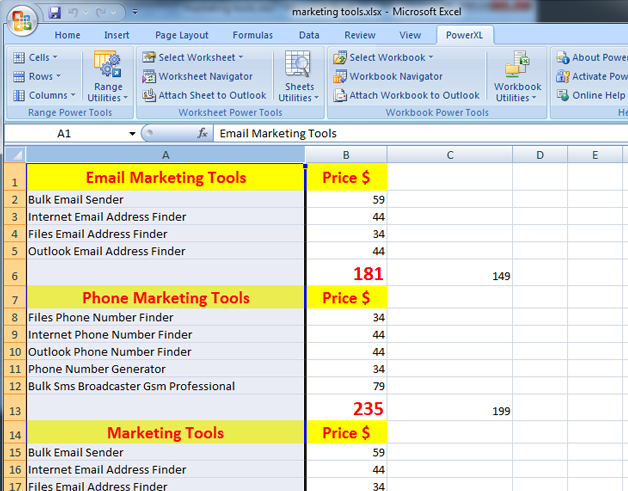Click the cell containing 199
This screenshot has height=491, width=628.
tap(450, 408)
